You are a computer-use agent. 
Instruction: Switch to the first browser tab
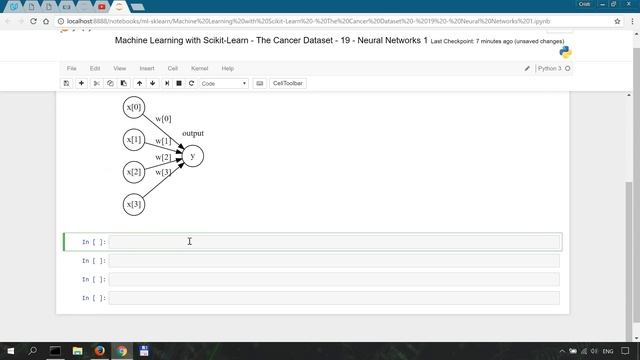14,7
